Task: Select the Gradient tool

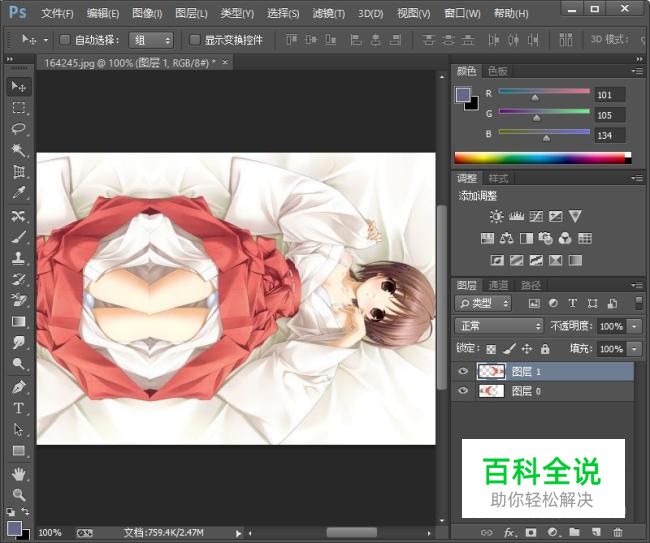Action: pos(19,322)
